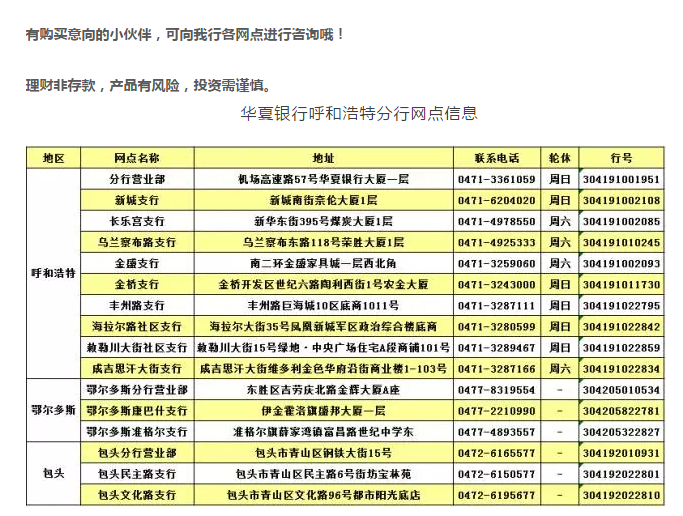Click the 联系电话 column header
The height and width of the screenshot is (516, 683).
click(497, 158)
